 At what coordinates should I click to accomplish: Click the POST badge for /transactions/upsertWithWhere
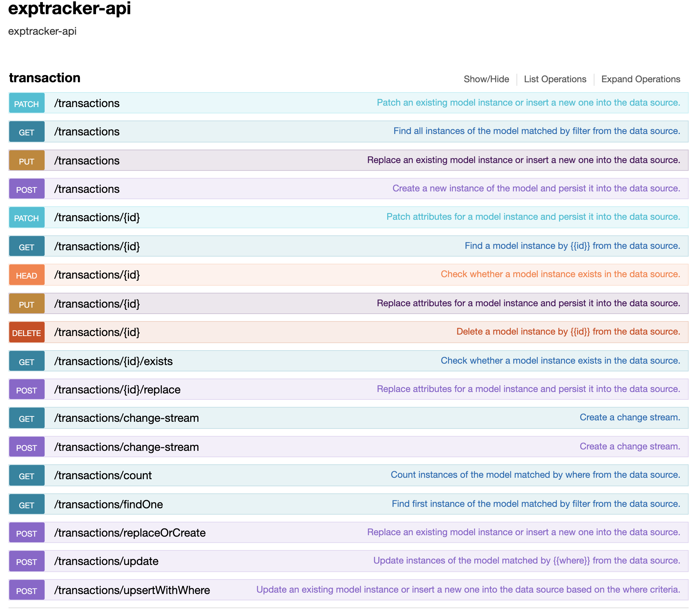[27, 591]
